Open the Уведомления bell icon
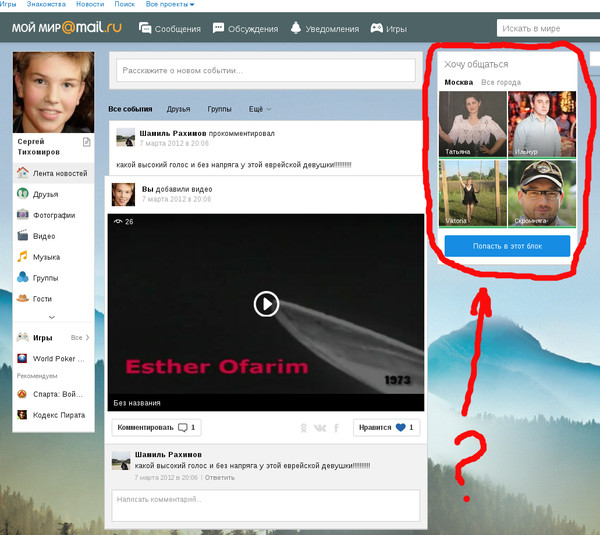Viewport: 600px width, 535px height. tap(296, 28)
